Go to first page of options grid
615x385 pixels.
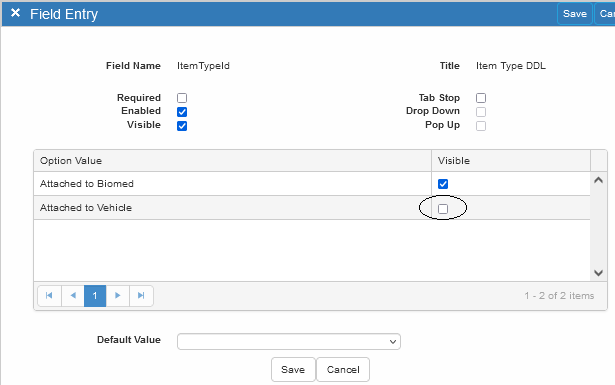[49, 296]
